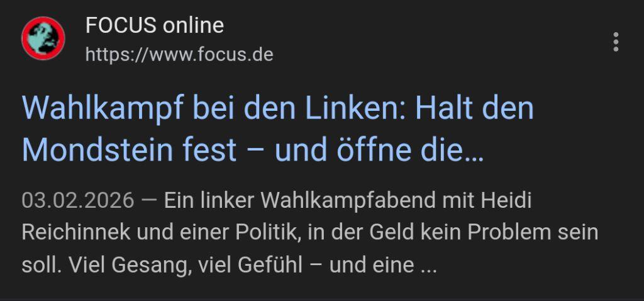Click the FOCUS online favicon
Viewport: 644px width, 301px height.
[x=43, y=38]
